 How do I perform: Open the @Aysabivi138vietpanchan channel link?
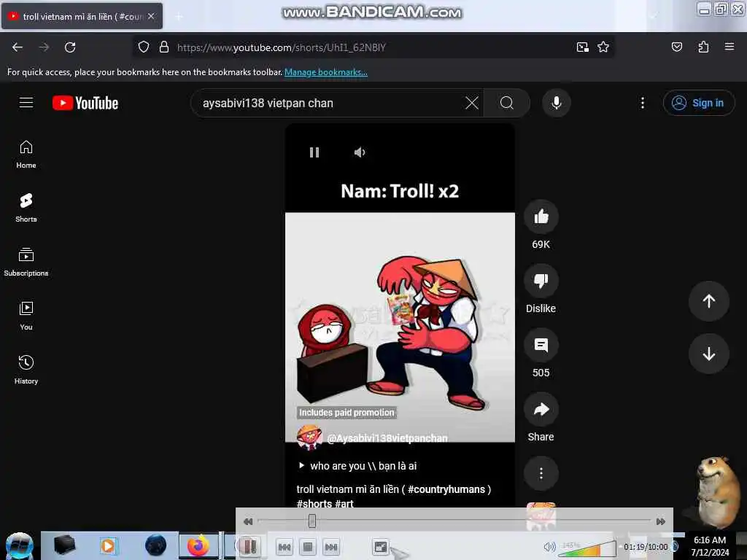pos(387,438)
